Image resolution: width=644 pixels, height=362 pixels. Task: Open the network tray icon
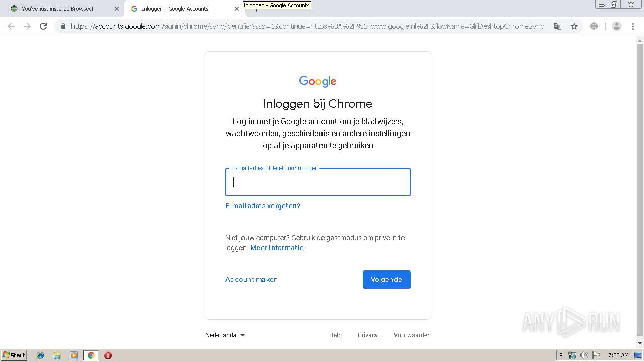572,355
